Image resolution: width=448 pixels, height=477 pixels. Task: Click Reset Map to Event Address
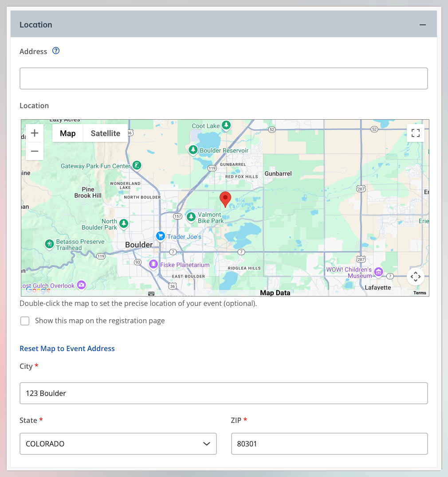pos(67,348)
